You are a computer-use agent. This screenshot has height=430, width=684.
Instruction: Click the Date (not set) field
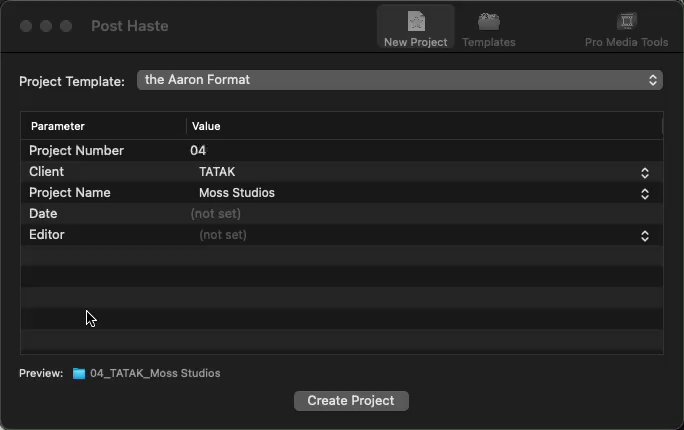click(216, 214)
